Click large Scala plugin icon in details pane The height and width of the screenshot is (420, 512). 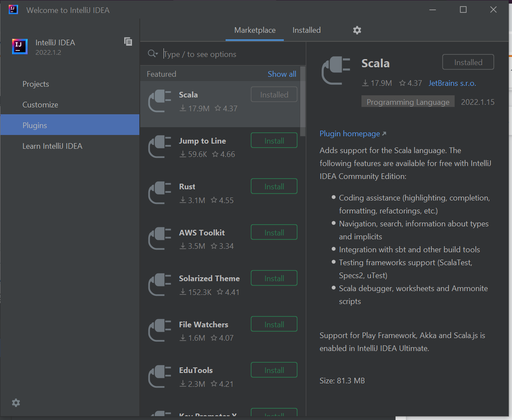point(336,70)
